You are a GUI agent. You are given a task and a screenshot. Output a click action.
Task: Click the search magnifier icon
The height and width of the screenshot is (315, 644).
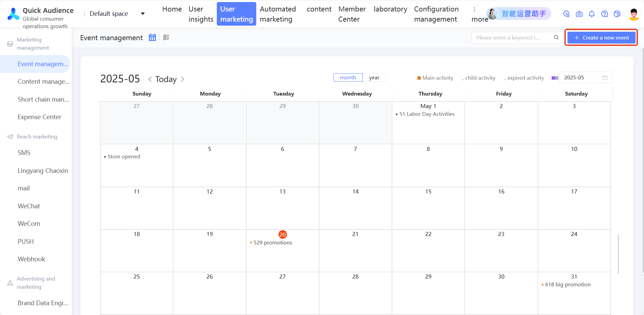pos(556,37)
